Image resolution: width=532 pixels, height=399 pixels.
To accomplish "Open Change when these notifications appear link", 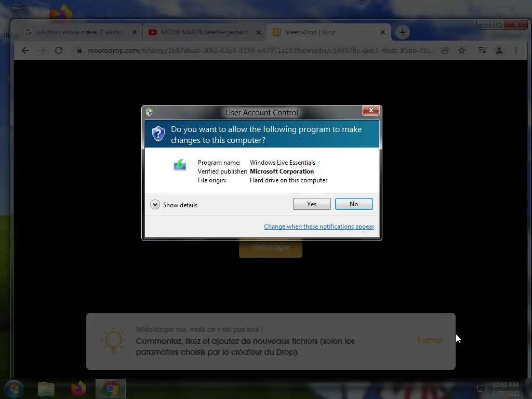I will [318, 227].
